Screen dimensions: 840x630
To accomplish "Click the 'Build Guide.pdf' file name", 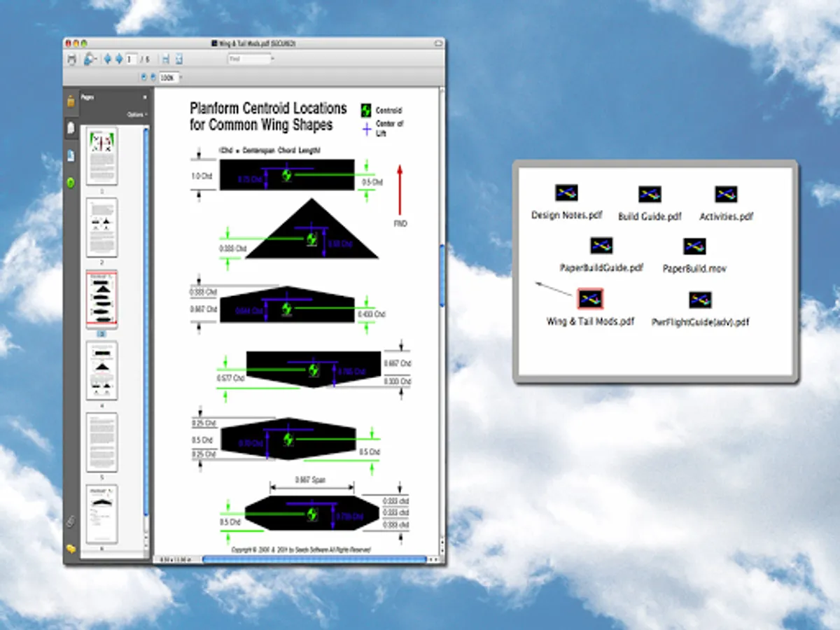I will pyautogui.click(x=650, y=216).
